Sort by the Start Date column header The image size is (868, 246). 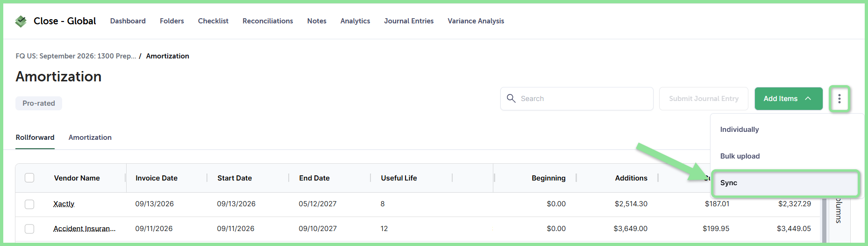pos(235,178)
